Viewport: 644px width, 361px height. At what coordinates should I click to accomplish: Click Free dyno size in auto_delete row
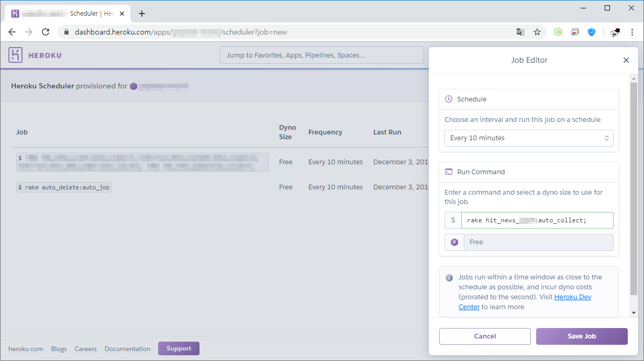coord(286,187)
